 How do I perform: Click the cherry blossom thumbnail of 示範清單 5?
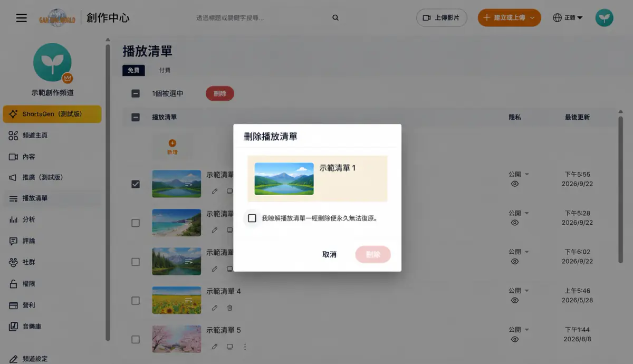point(176,339)
